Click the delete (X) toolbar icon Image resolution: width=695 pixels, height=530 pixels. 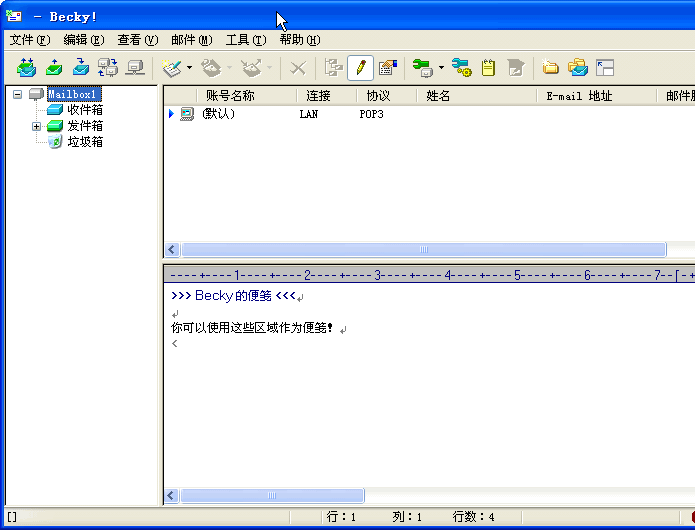click(297, 68)
